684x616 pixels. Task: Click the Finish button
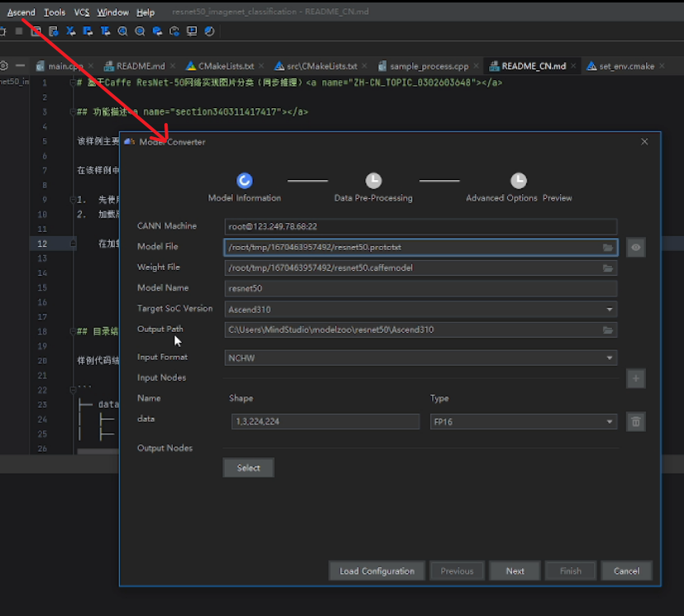click(x=571, y=571)
